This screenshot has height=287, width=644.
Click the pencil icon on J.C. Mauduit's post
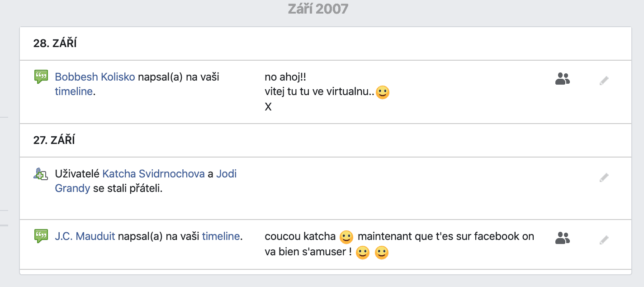point(604,239)
